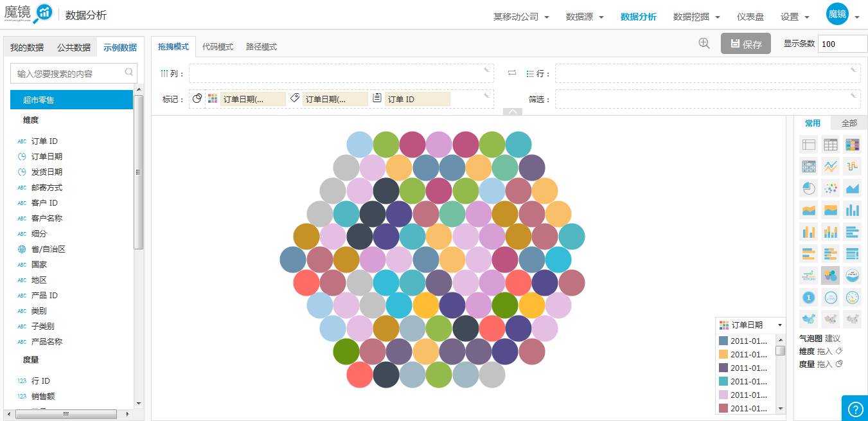Switch to 代码模式 tab
The image size is (868, 421).
click(x=218, y=47)
